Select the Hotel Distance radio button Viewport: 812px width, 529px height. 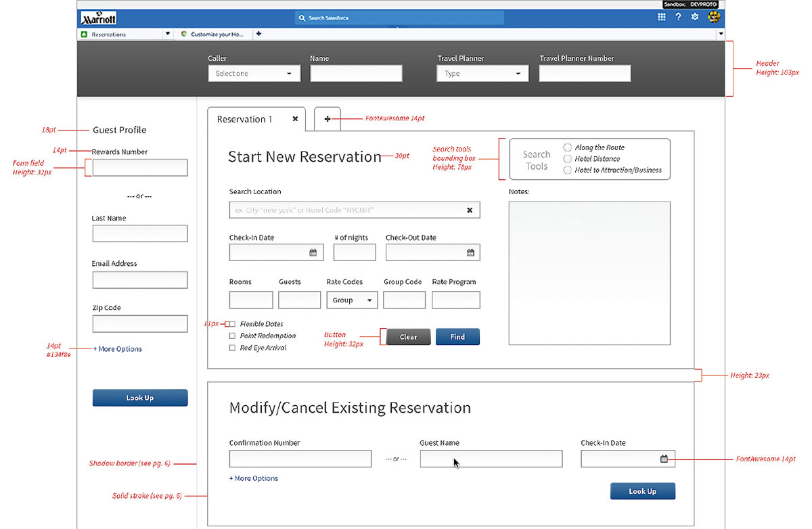(568, 159)
